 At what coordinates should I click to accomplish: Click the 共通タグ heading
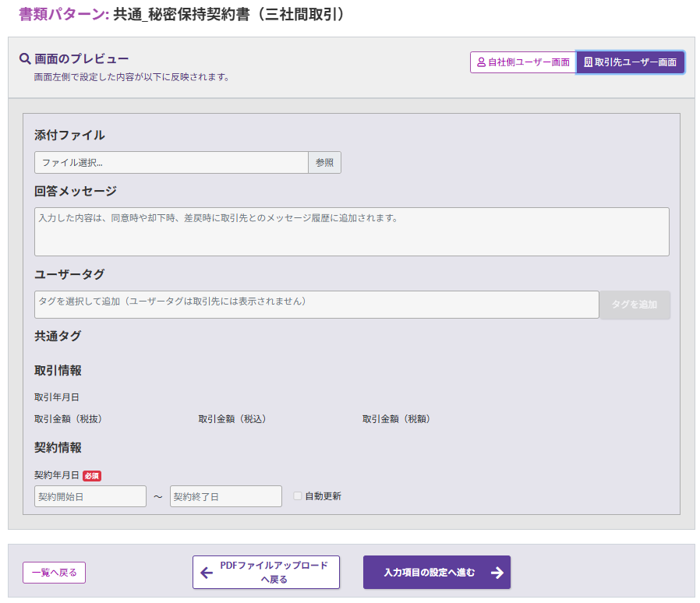(x=58, y=336)
